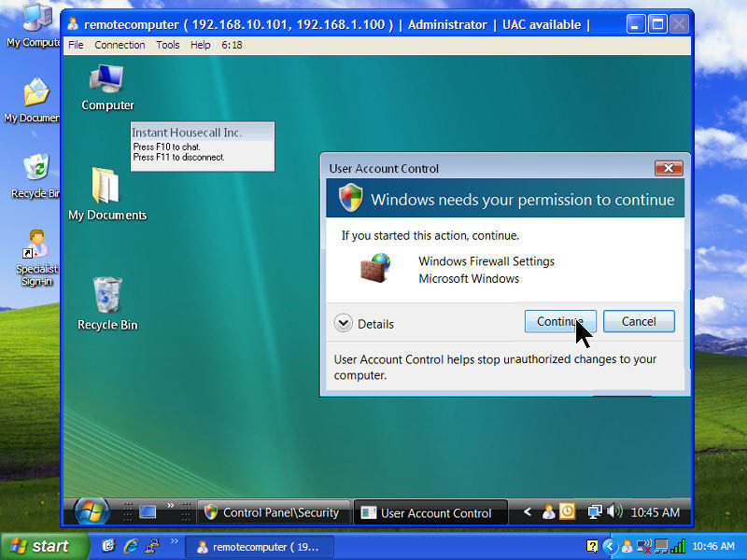Show hidden icons in the Vista tray

[x=527, y=511]
